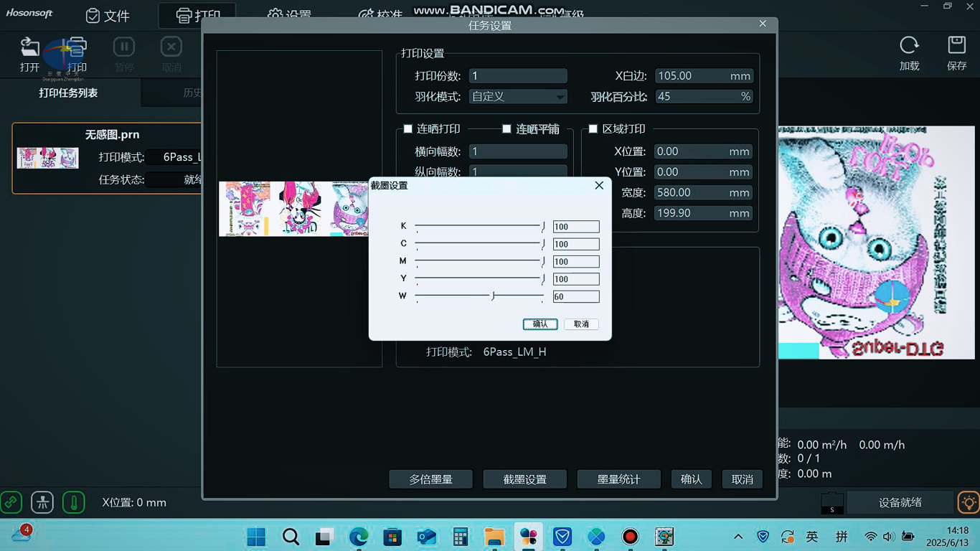The image size is (980, 551).
Task: Click the Wi-Fi network tray icon
Action: pyautogui.click(x=870, y=537)
